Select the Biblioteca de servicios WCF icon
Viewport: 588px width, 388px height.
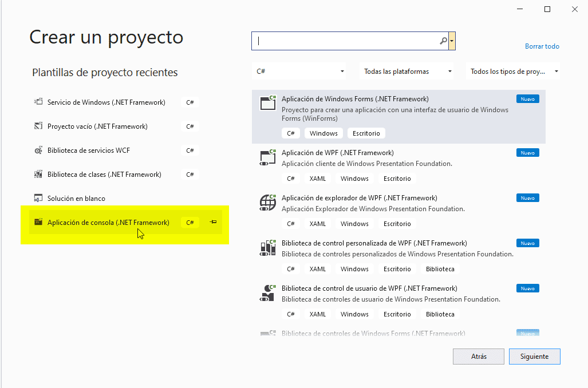coord(38,151)
